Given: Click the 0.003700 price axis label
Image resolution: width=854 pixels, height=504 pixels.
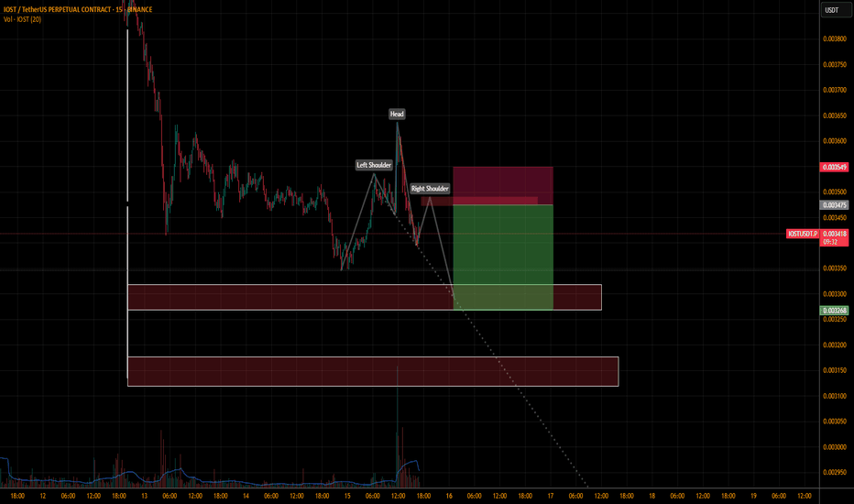Looking at the screenshot, I should pyautogui.click(x=835, y=90).
